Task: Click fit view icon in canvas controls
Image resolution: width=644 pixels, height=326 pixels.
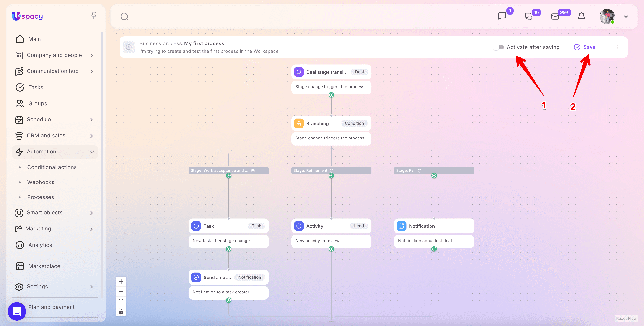Action: (x=121, y=301)
